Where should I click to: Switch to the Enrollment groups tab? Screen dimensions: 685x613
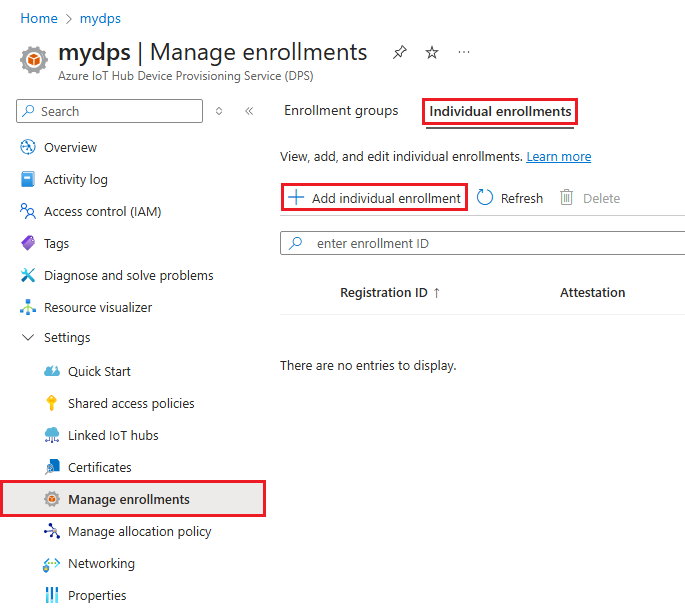341,111
